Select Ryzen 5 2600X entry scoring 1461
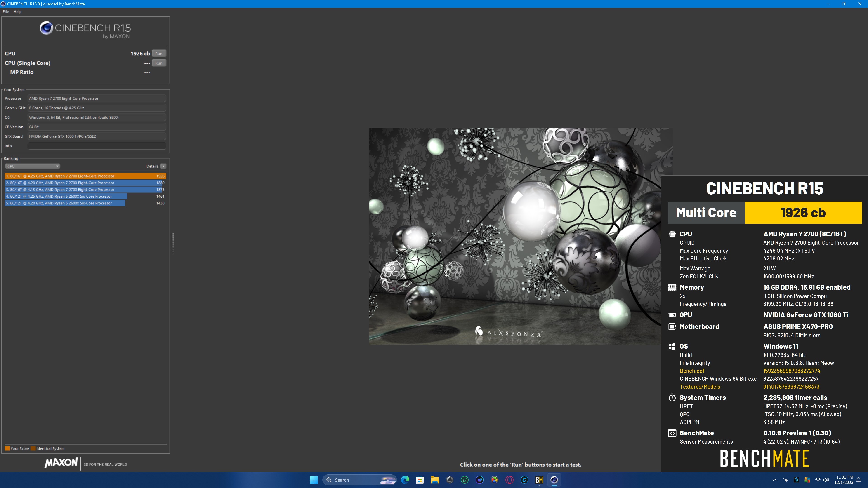868x488 pixels. 85,196
